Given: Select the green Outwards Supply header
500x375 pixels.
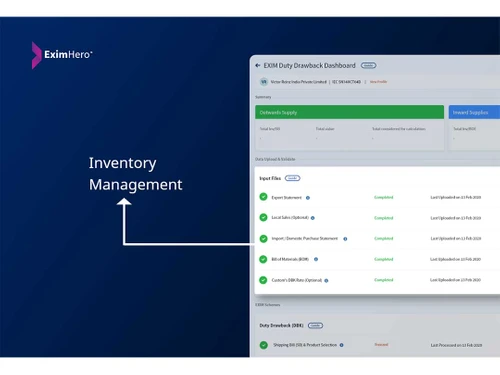Looking at the screenshot, I should click(x=349, y=112).
